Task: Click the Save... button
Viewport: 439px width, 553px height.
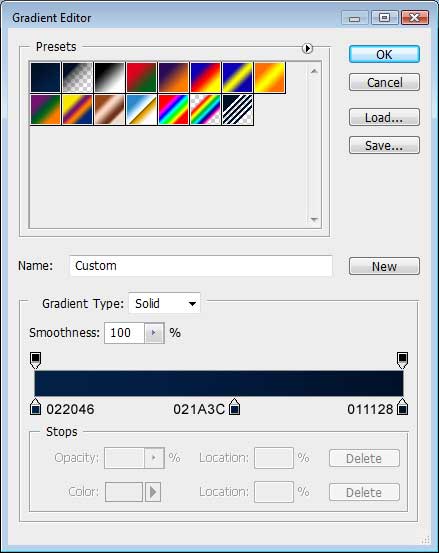Action: click(384, 145)
